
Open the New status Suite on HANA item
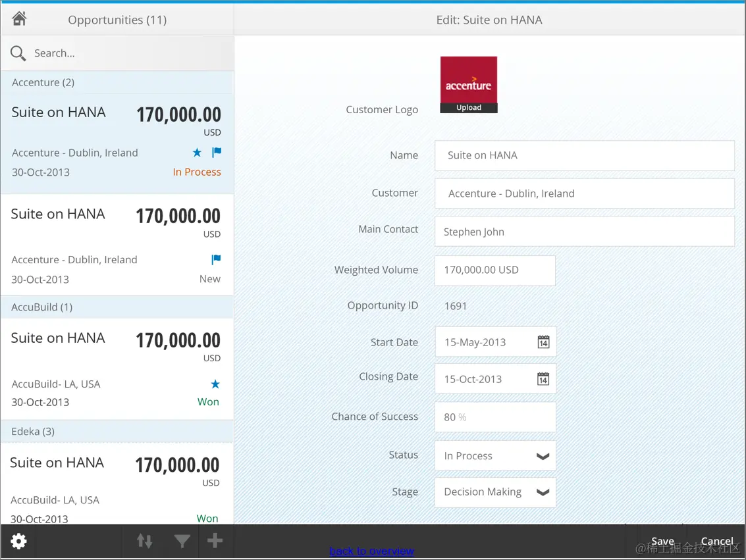(x=117, y=245)
